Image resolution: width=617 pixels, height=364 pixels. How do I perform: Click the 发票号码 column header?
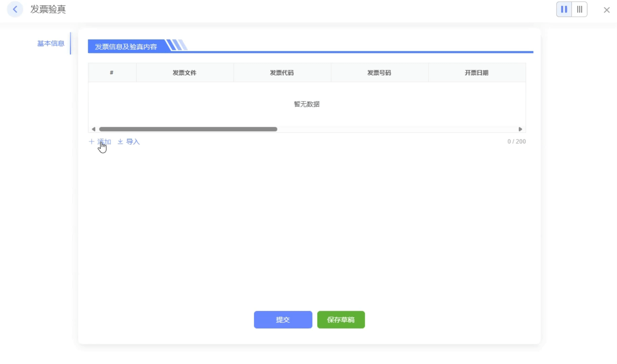tap(379, 72)
